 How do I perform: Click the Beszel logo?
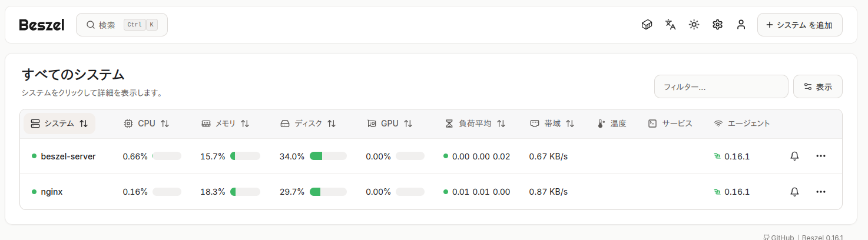click(x=41, y=25)
